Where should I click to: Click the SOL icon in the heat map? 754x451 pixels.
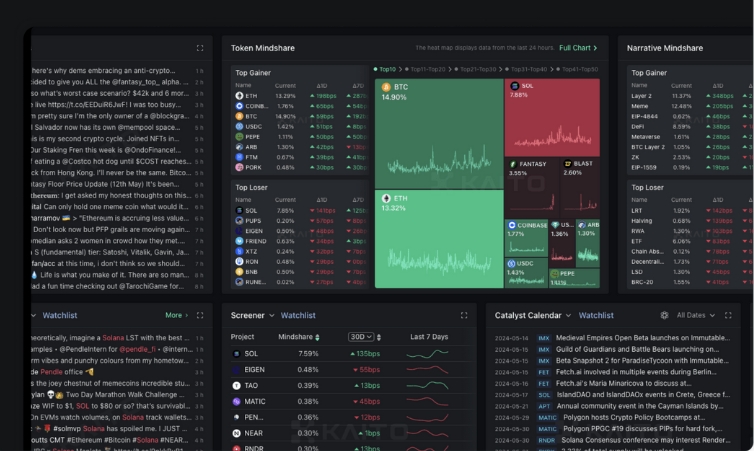[x=515, y=86]
